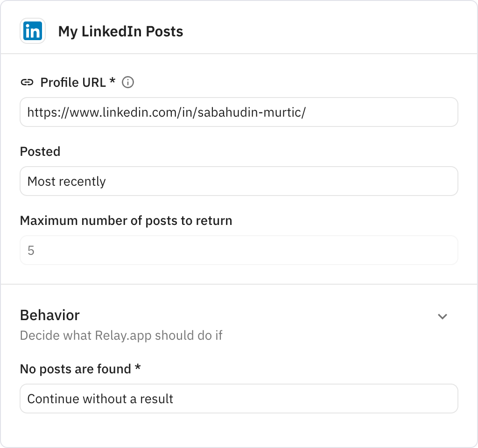Screen dimensions: 478x448
Task: Click the Behavior heading text
Action: pos(49,315)
